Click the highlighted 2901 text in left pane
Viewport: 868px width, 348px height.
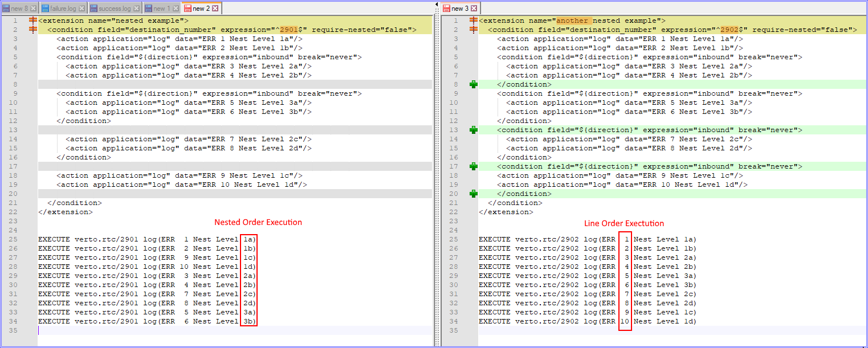click(288, 30)
